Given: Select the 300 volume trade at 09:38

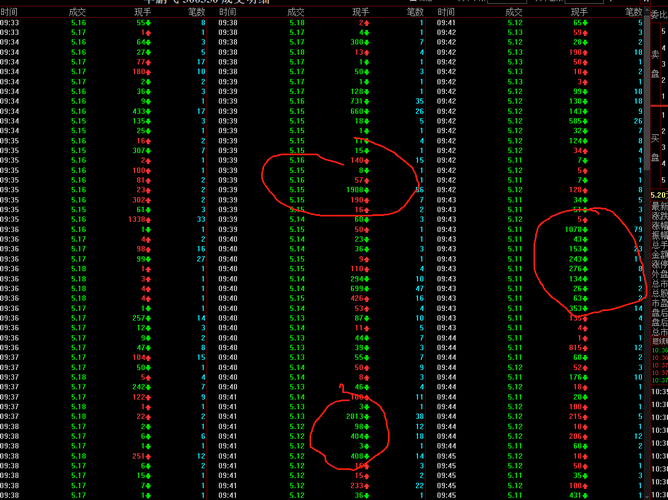Looking at the screenshot, I should tap(360, 42).
